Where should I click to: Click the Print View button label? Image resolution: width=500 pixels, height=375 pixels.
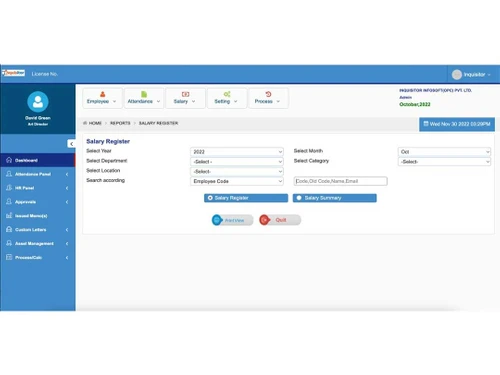click(x=234, y=220)
